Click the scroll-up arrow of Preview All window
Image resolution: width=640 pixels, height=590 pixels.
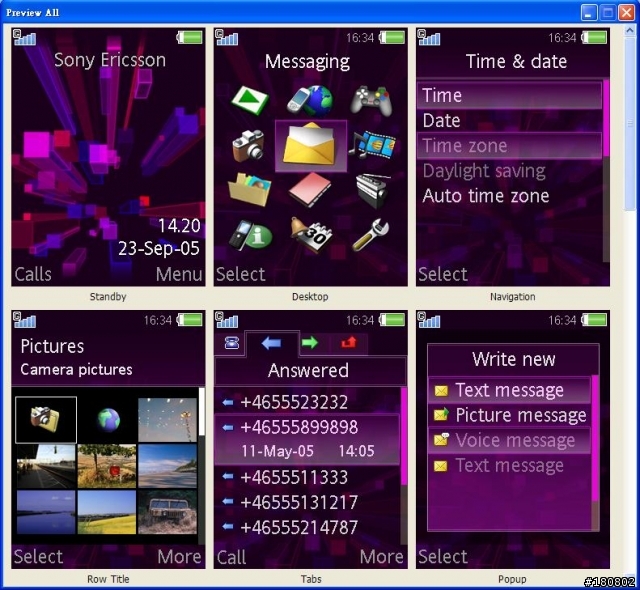pos(629,31)
